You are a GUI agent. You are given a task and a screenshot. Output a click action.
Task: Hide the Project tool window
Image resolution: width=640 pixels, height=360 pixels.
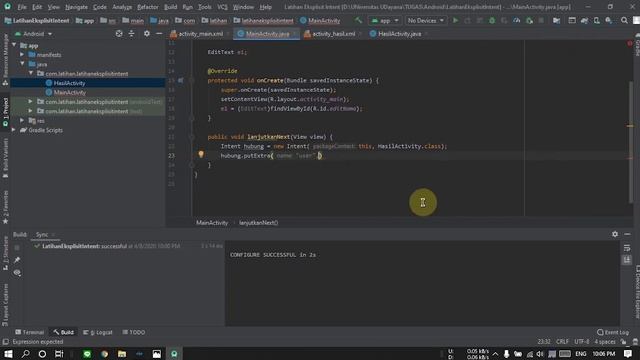click(159, 34)
